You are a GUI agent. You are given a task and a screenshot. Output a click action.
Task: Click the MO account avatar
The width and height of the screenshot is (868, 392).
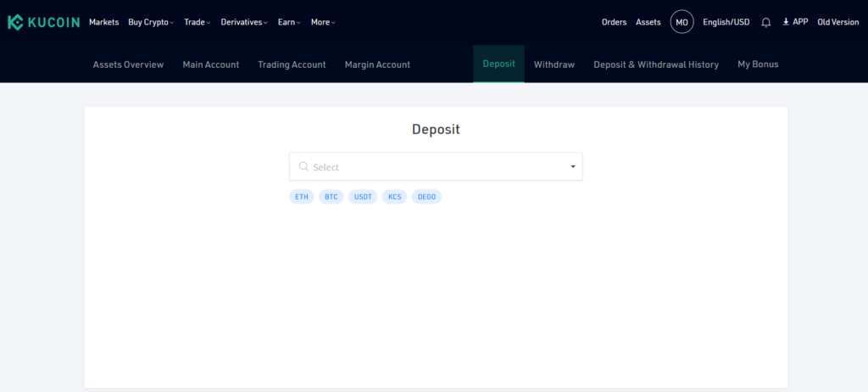point(682,22)
